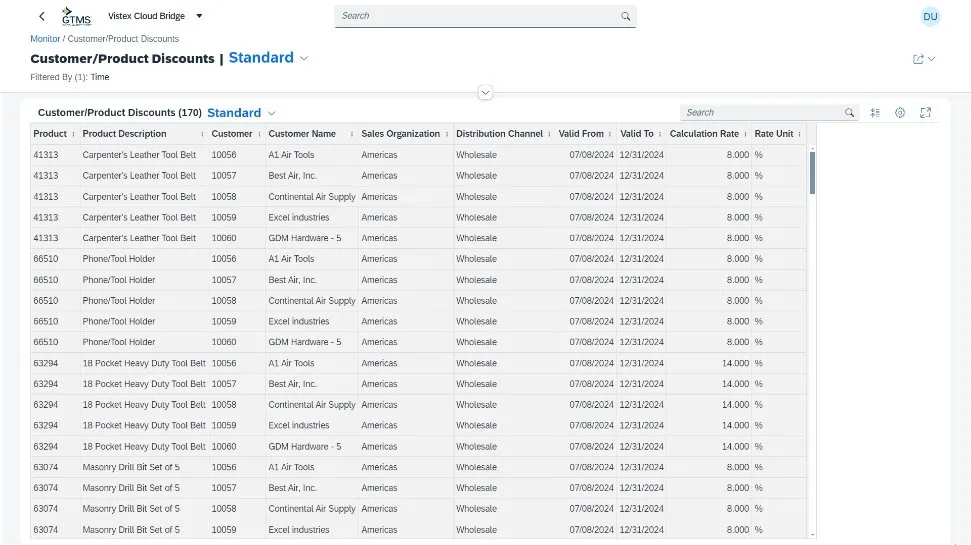Click the Monitor breadcrumb link
971x545 pixels.
(x=45, y=39)
